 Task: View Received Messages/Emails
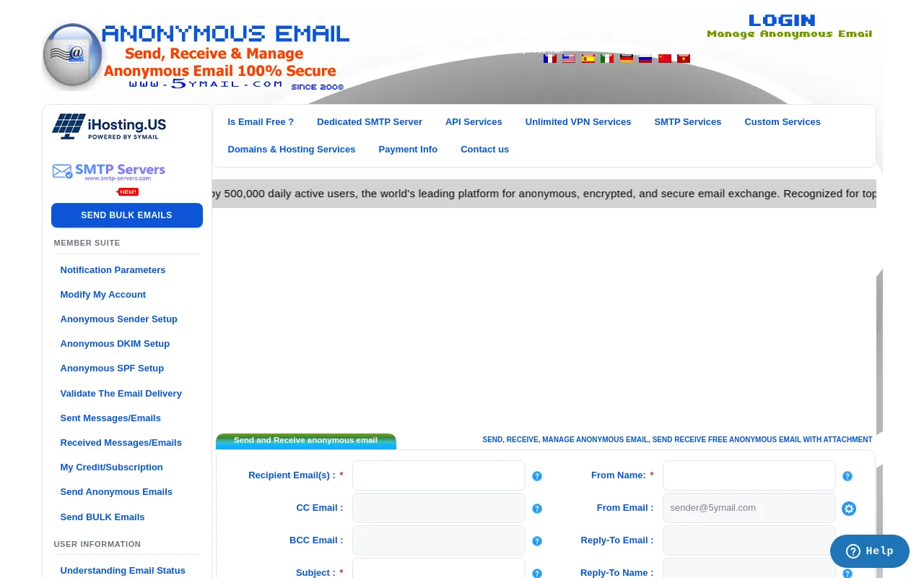point(121,443)
